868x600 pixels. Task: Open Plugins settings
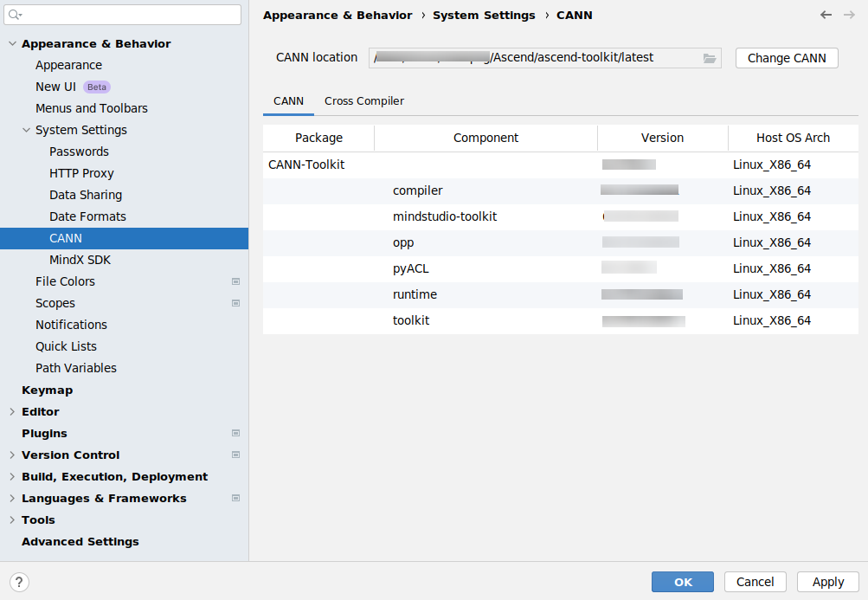tap(44, 433)
